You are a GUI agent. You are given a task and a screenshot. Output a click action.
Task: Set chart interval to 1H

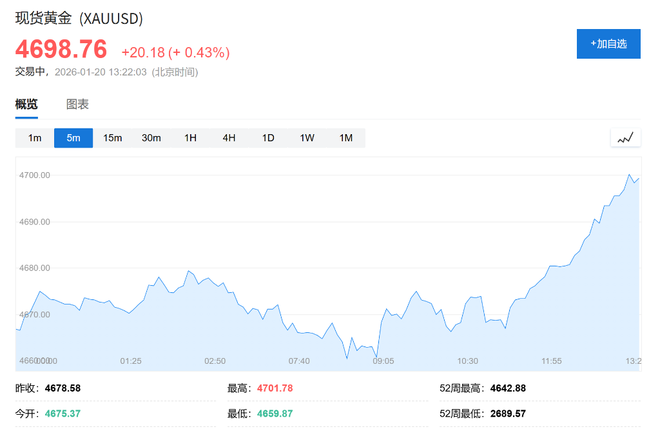(190, 138)
